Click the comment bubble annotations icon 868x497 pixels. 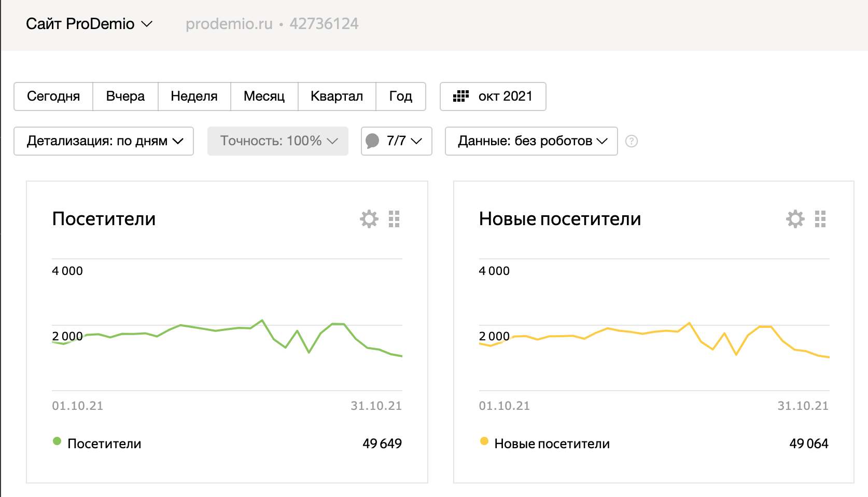372,141
